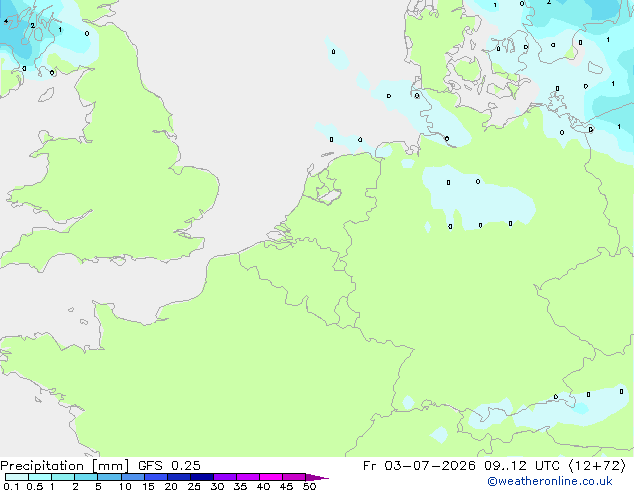Click the "50" legend scale label
634x490 pixels.
pyautogui.click(x=309, y=486)
